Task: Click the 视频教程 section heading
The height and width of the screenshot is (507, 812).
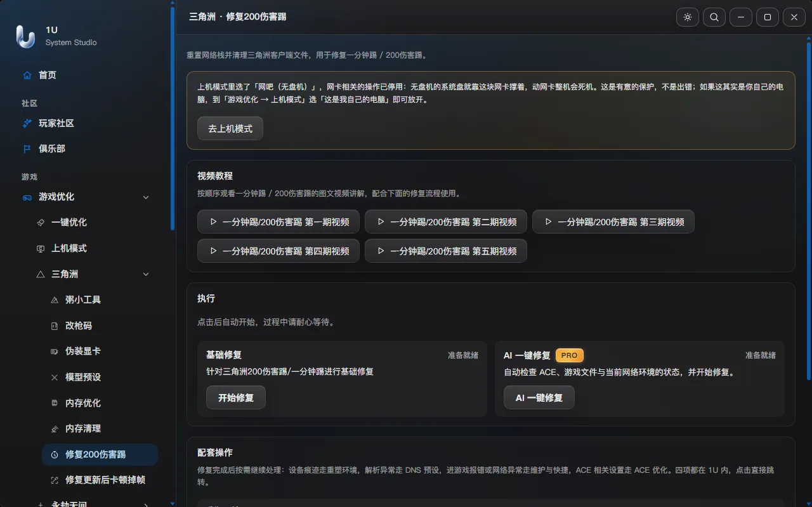Action: tap(215, 176)
